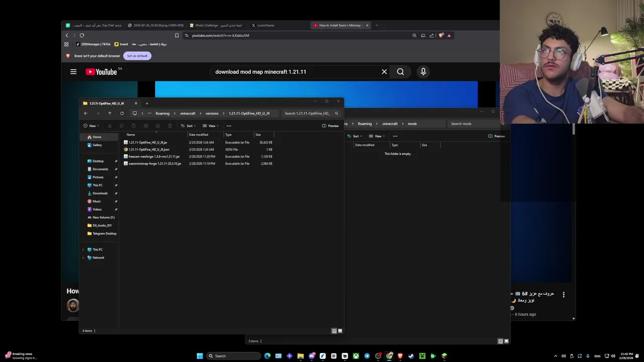Click Roaming breadcrumb in the mods window
644x362 pixels.
point(365,124)
